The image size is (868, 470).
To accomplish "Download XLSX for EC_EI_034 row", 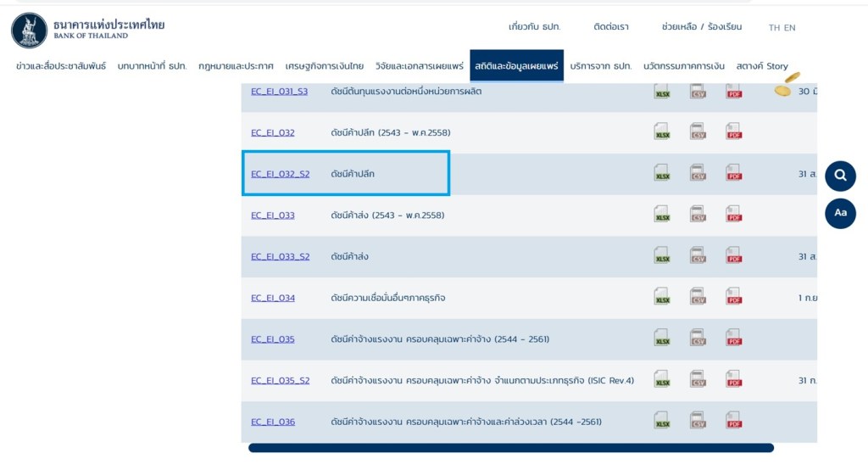I will (x=662, y=297).
